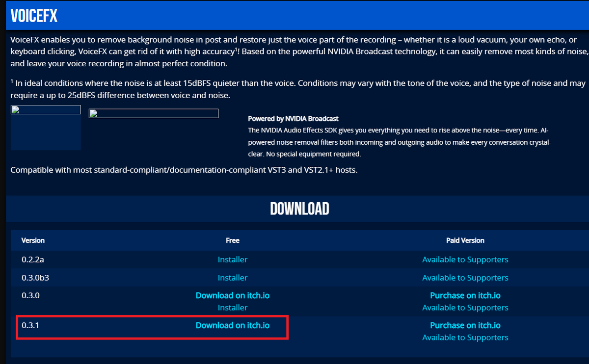Screen dimensions: 589x364
Task: Click the Version column header
Action: point(33,240)
